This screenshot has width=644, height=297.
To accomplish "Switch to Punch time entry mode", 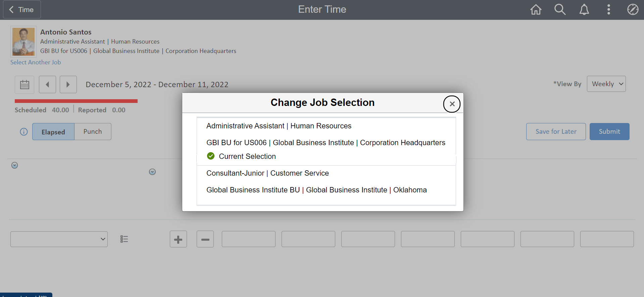I will pos(93,132).
